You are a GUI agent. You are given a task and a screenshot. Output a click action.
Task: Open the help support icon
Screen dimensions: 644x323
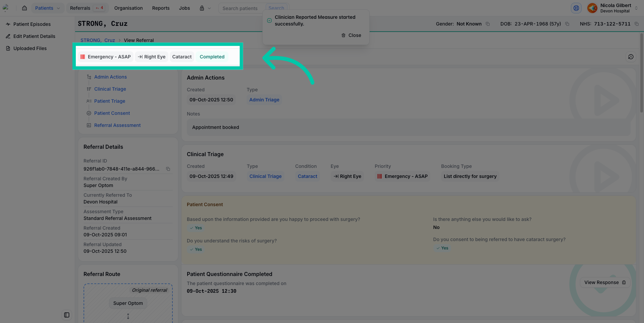576,8
